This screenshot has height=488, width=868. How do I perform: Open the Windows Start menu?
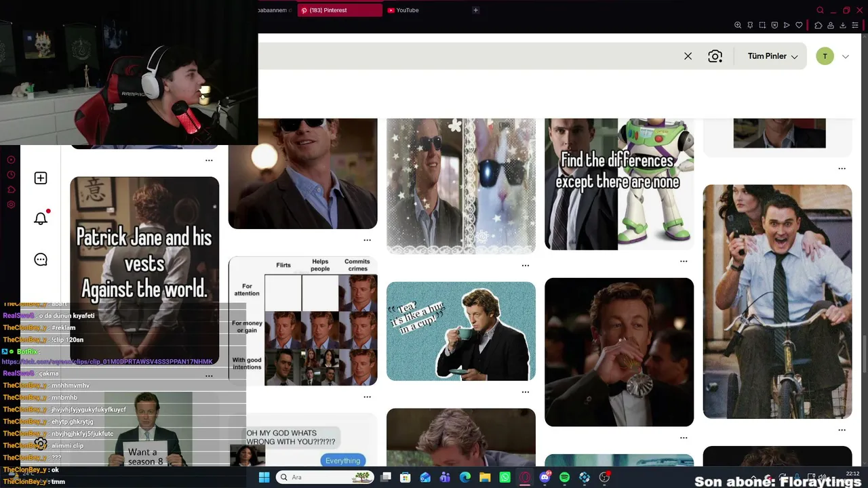click(264, 477)
